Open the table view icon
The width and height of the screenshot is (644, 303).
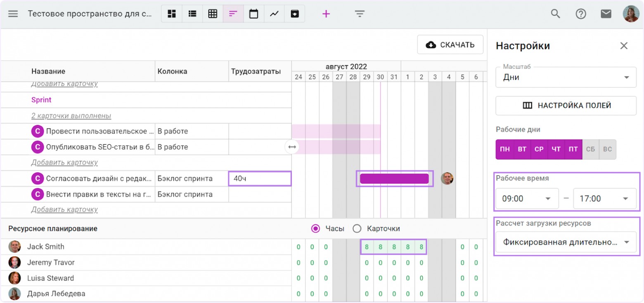coord(213,14)
